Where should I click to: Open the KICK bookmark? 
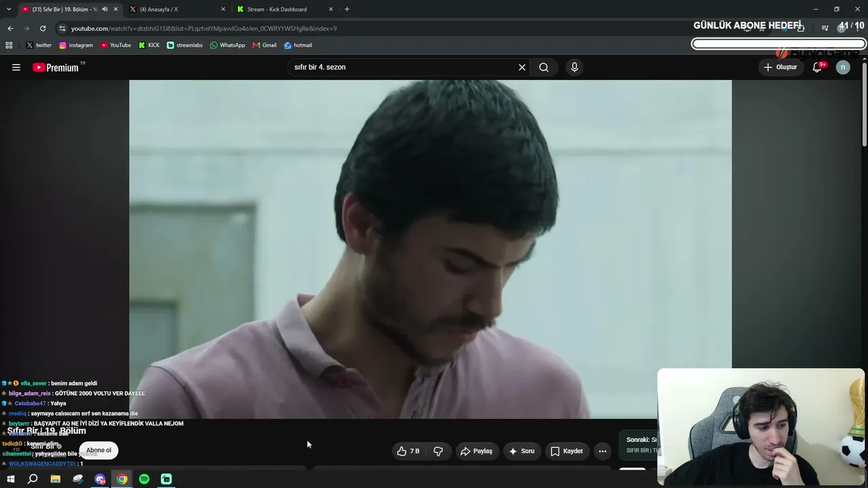click(149, 45)
